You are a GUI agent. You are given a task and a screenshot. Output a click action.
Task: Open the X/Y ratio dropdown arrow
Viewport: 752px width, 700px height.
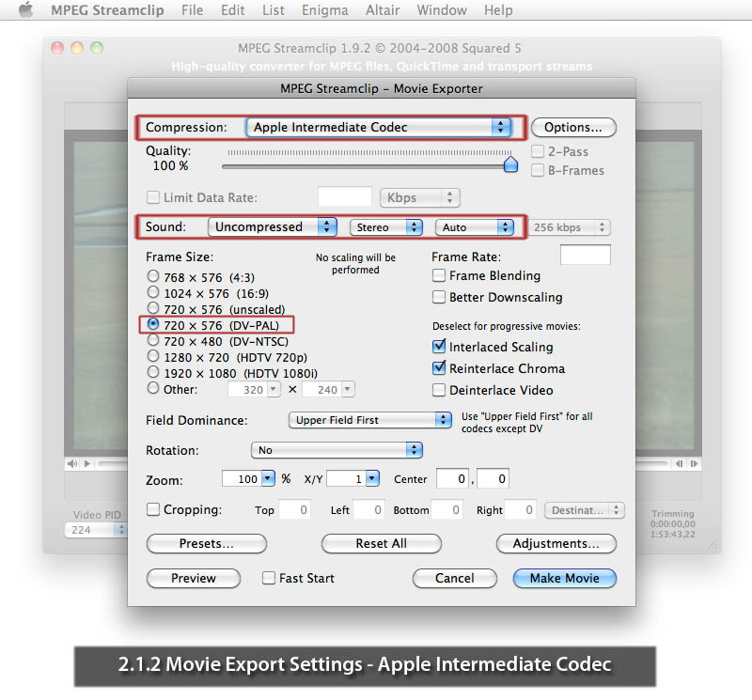(372, 478)
